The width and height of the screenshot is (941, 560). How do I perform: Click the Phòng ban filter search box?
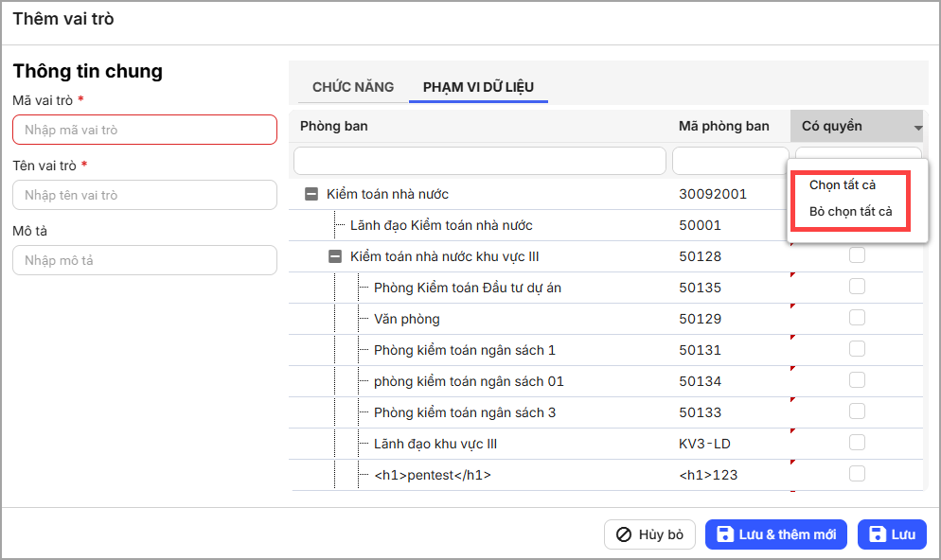(479, 161)
